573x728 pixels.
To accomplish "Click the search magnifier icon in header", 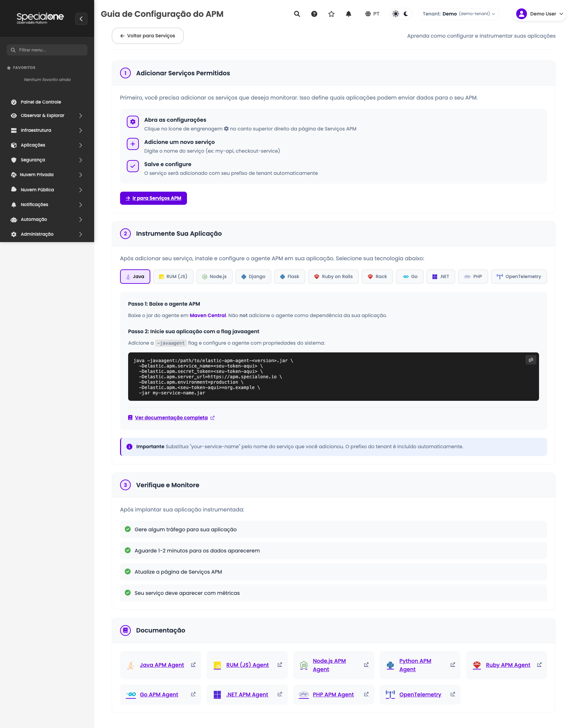I will 297,14.
